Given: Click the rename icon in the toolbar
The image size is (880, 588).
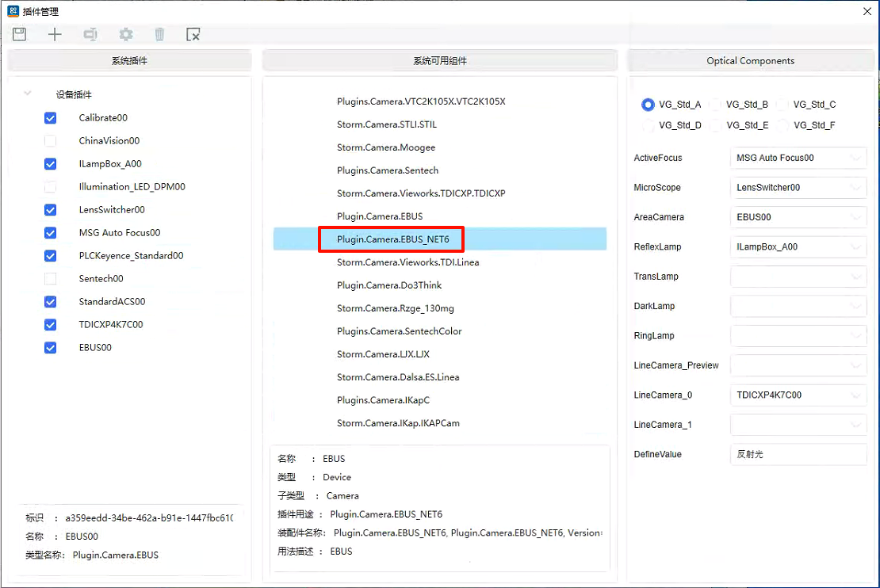Looking at the screenshot, I should [x=90, y=34].
